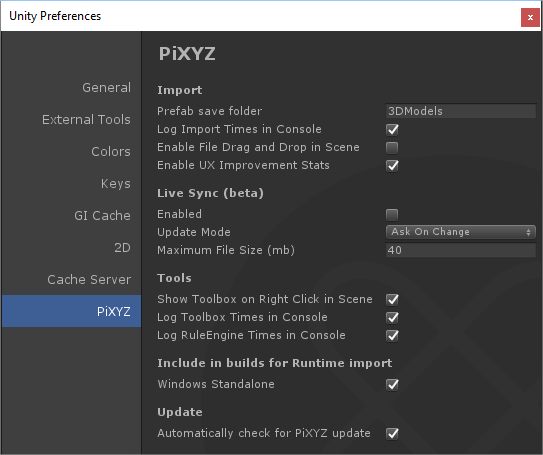Go to GI Cache preferences
Viewport: 543px width, 455px height.
click(103, 215)
